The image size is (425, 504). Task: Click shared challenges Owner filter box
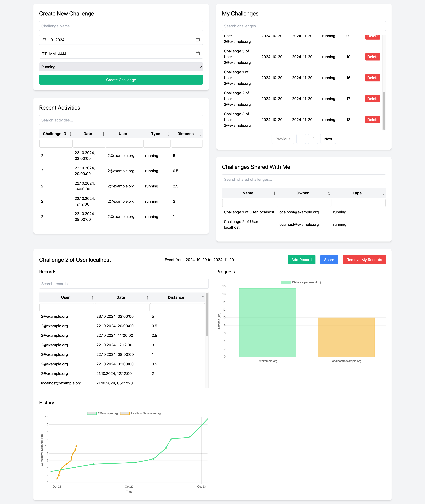(x=304, y=203)
